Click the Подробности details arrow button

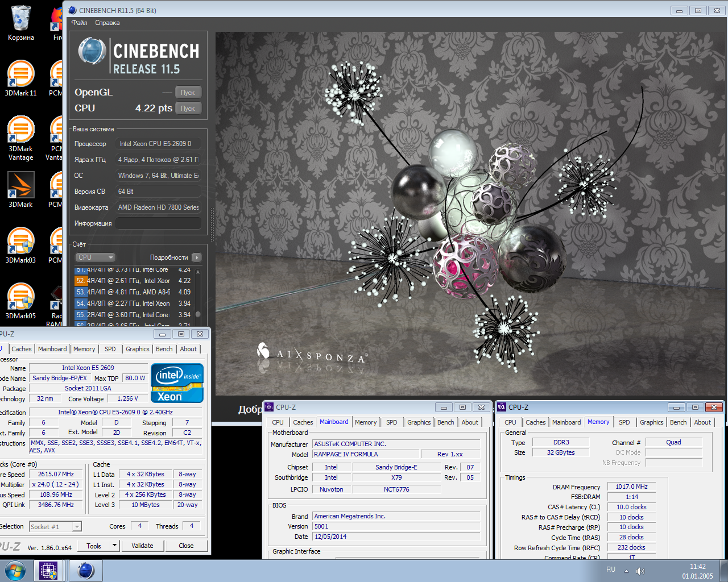(197, 257)
